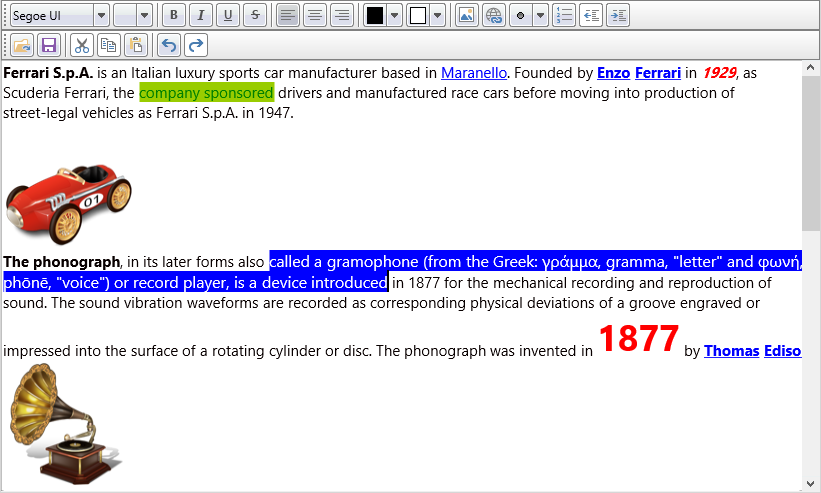Click white background color swatch
This screenshot has height=493, width=821.
pyautogui.click(x=418, y=15)
